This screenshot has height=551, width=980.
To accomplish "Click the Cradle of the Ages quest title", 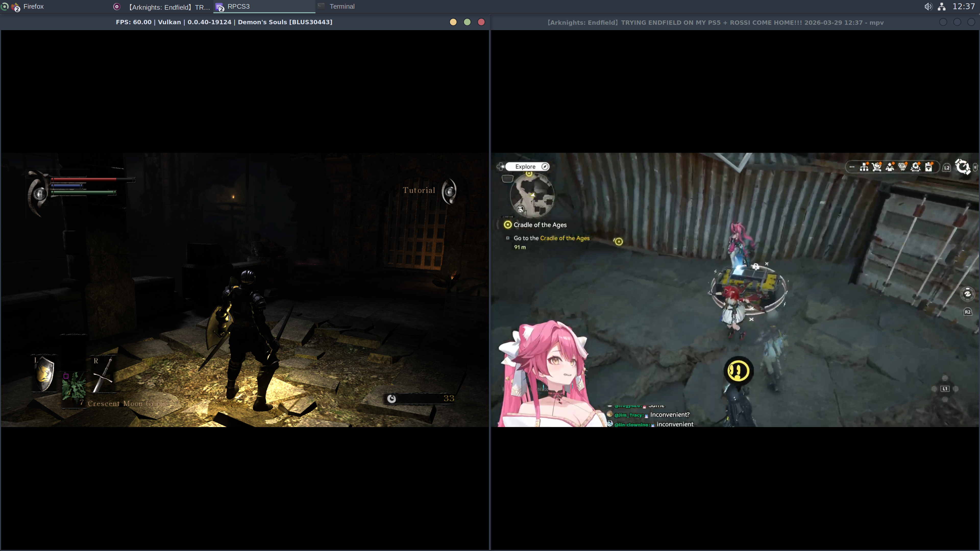I will 540,225.
